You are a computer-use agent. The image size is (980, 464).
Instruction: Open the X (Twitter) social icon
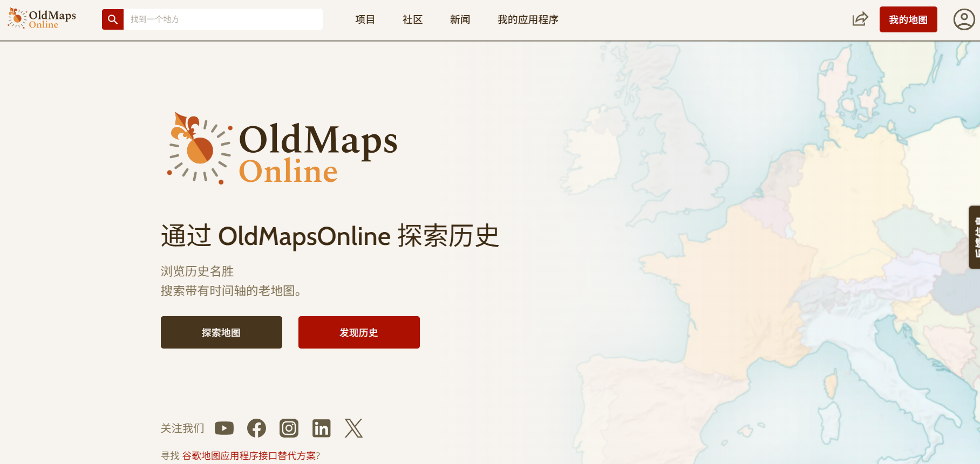[353, 428]
